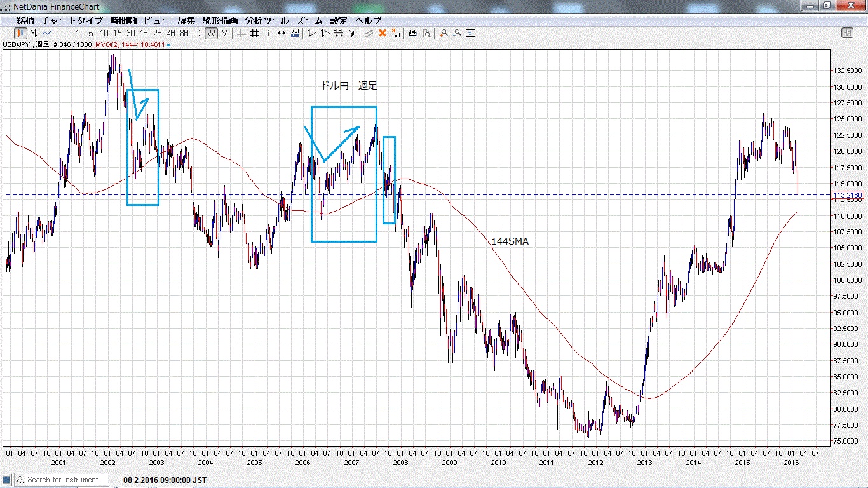Switch to 5 minute timeframe
868x488 pixels.
tap(90, 33)
